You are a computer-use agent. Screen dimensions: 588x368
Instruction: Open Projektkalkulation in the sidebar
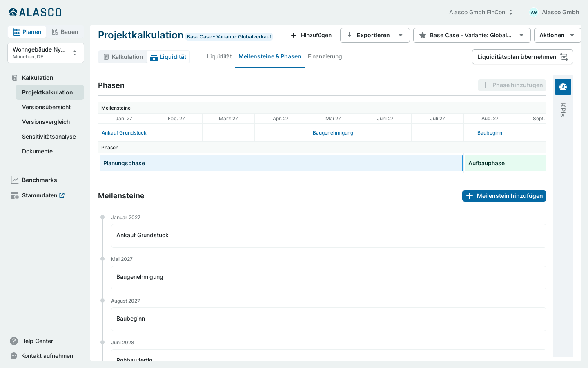(50, 92)
